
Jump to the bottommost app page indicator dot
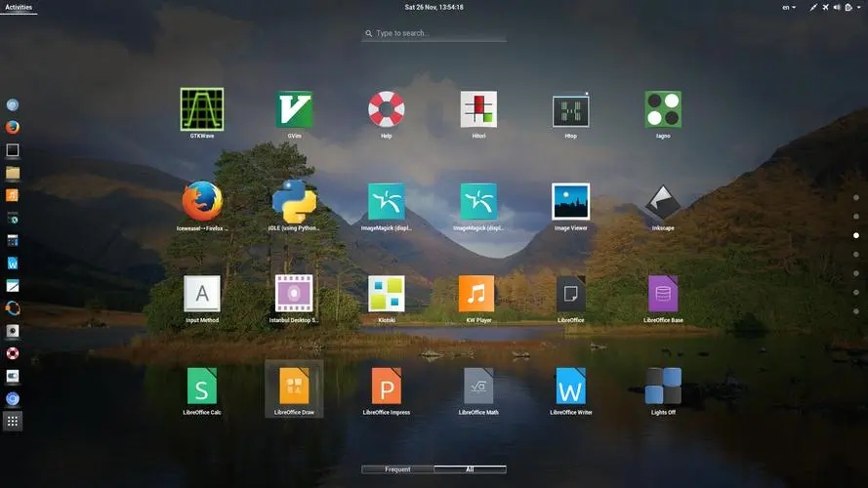pyautogui.click(x=856, y=311)
